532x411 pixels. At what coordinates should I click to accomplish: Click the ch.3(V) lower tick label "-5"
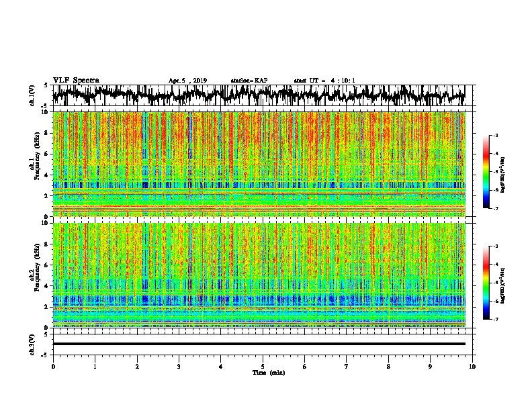[x=45, y=355]
